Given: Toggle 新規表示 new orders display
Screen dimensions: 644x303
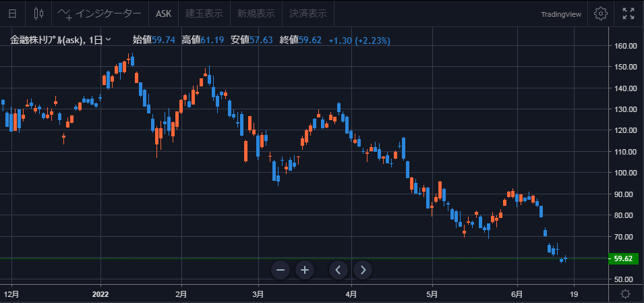Looking at the screenshot, I should click(x=256, y=13).
